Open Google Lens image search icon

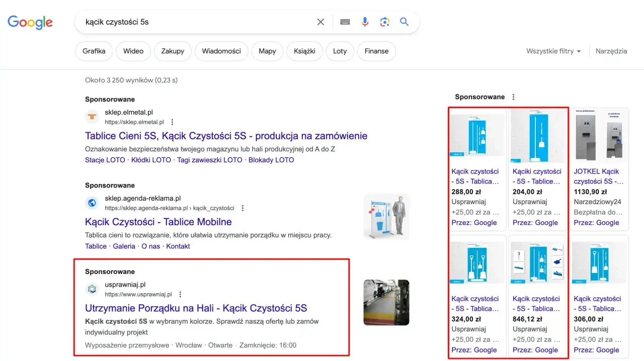click(x=385, y=22)
